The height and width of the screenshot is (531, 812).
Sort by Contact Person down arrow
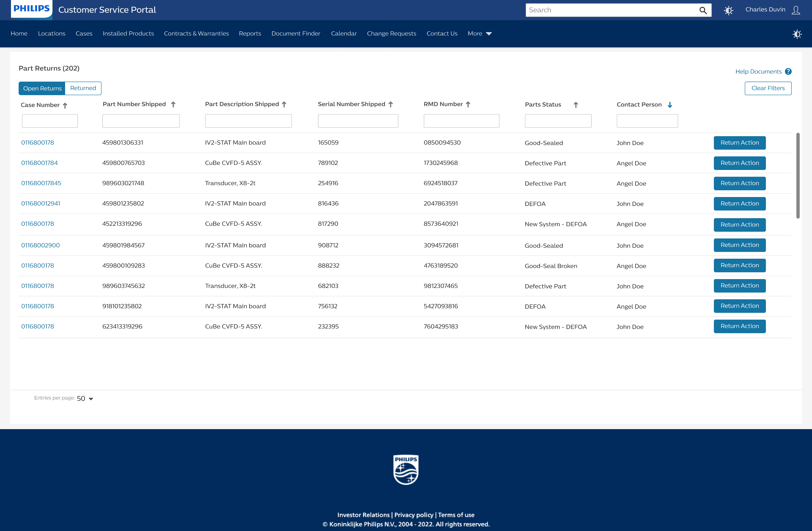point(670,105)
